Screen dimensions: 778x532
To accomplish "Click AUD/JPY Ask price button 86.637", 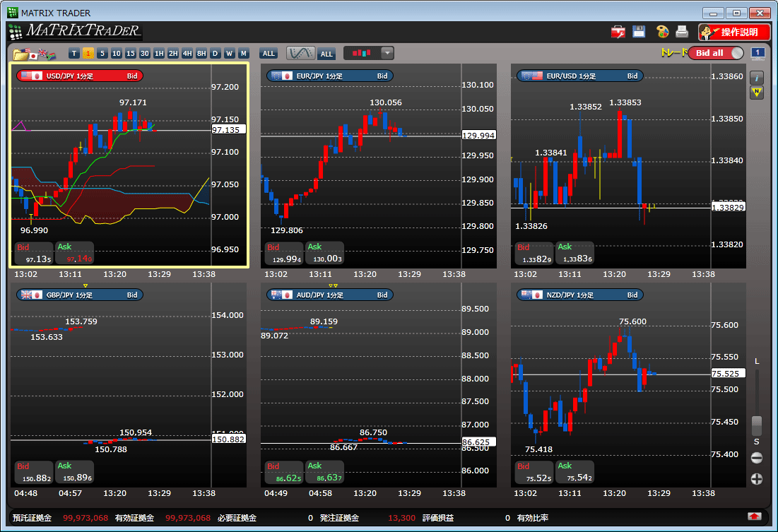I will click(x=324, y=473).
